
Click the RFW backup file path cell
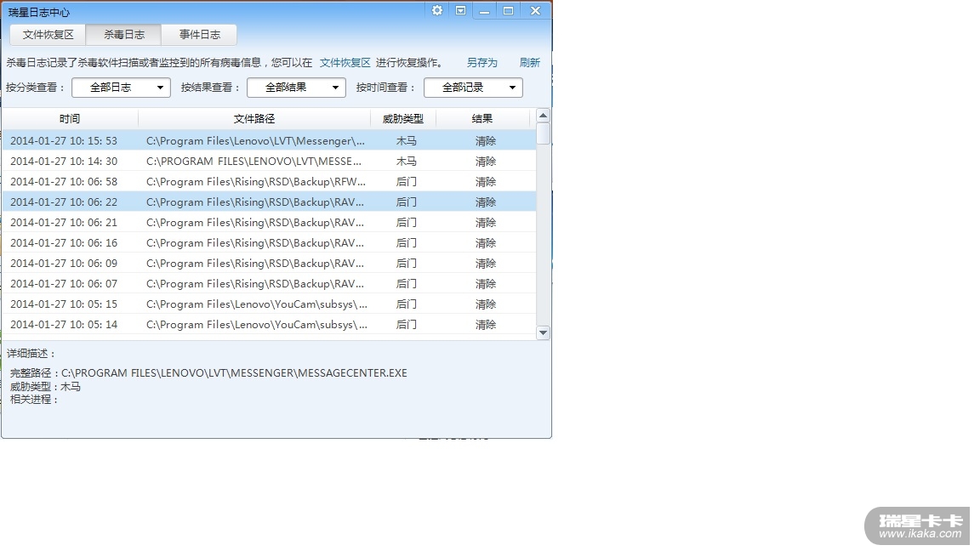pyautogui.click(x=255, y=182)
